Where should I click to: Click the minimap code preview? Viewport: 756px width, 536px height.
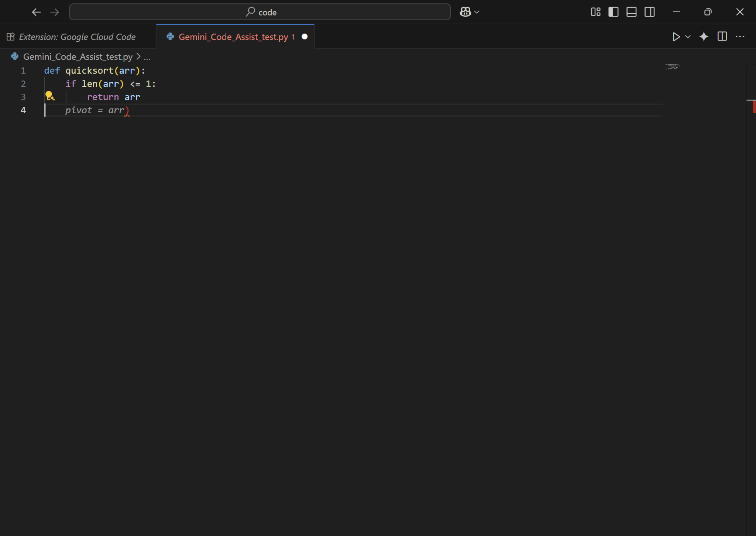[672, 67]
